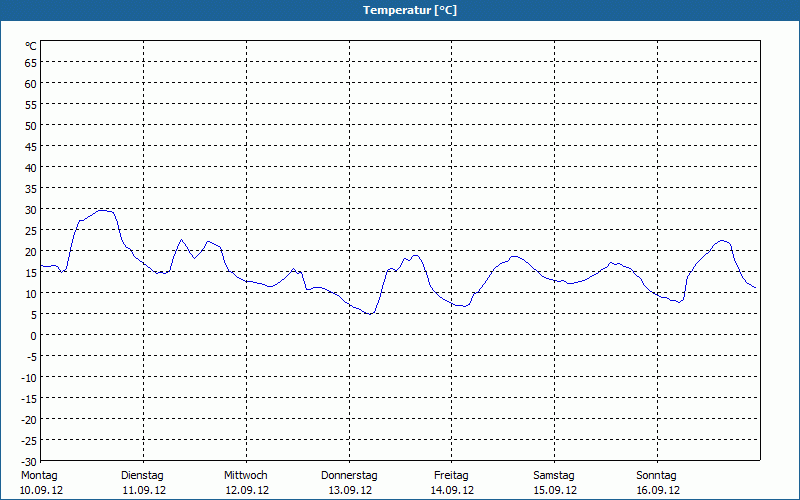
Task: Click the 35 axis value
Action: 31,189
